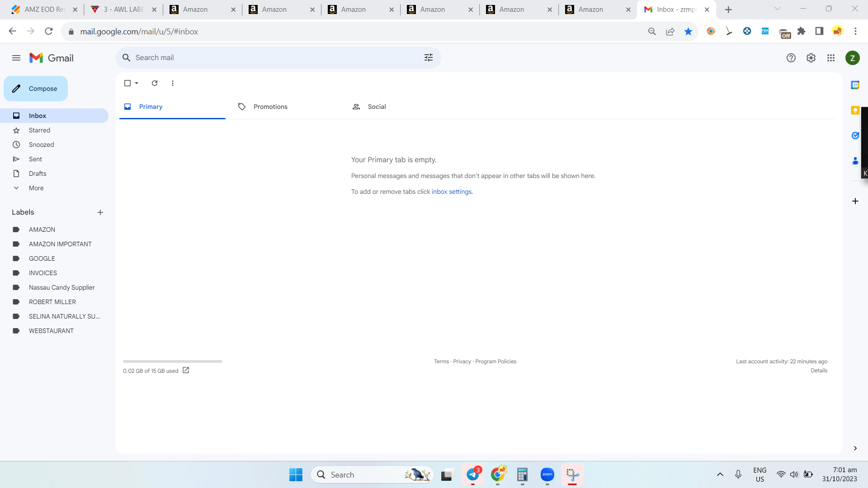Hide side panel chevron
Image resolution: width=868 pixels, height=488 pixels.
855,448
